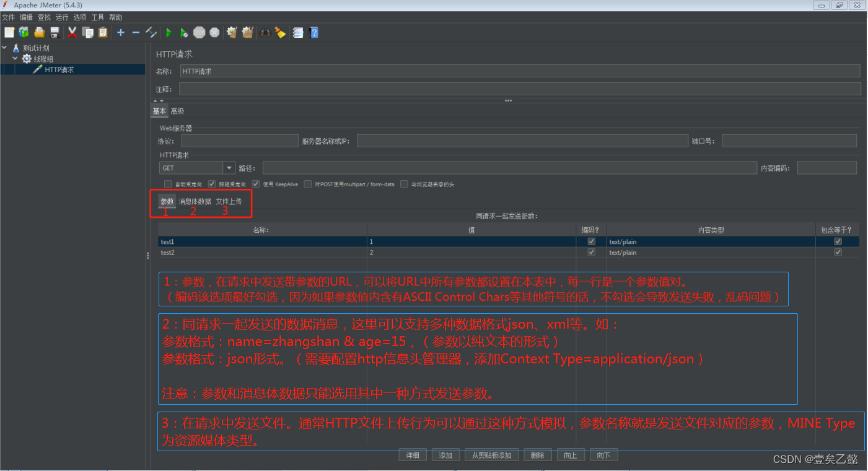Collapse the 线程组 tree node
Screen dimensions: 868x471
(x=15, y=58)
